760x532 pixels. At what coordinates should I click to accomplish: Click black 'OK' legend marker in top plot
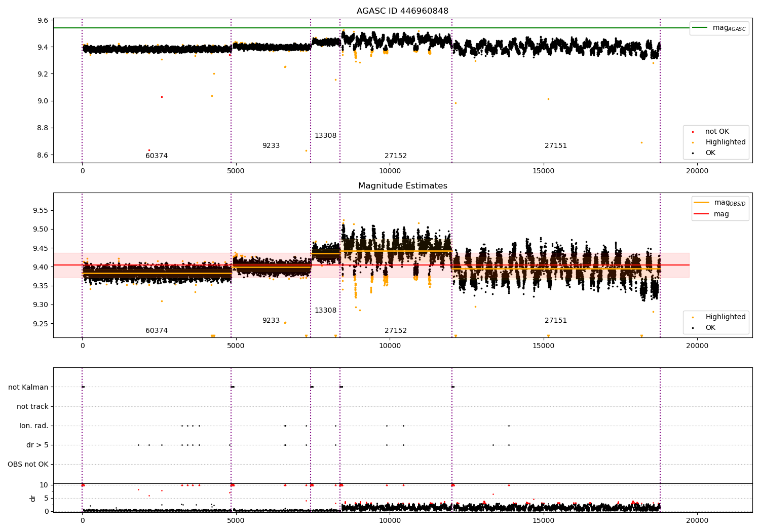pyautogui.click(x=693, y=153)
